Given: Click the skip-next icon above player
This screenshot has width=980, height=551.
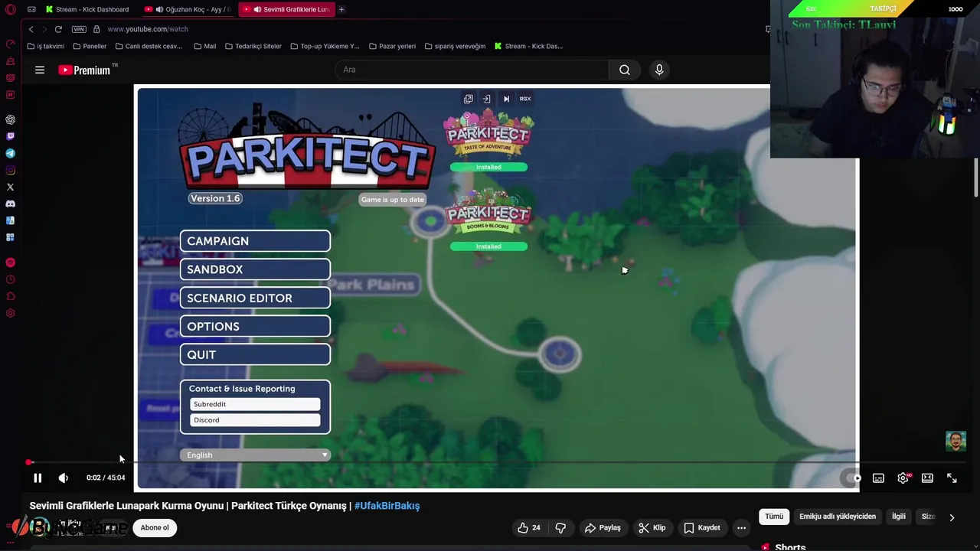Looking at the screenshot, I should tap(506, 99).
